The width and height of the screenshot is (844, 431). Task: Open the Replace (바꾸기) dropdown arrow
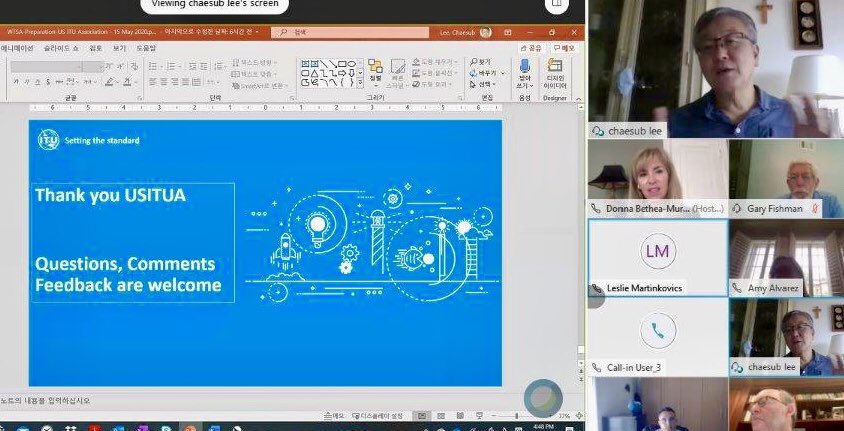pos(503,73)
